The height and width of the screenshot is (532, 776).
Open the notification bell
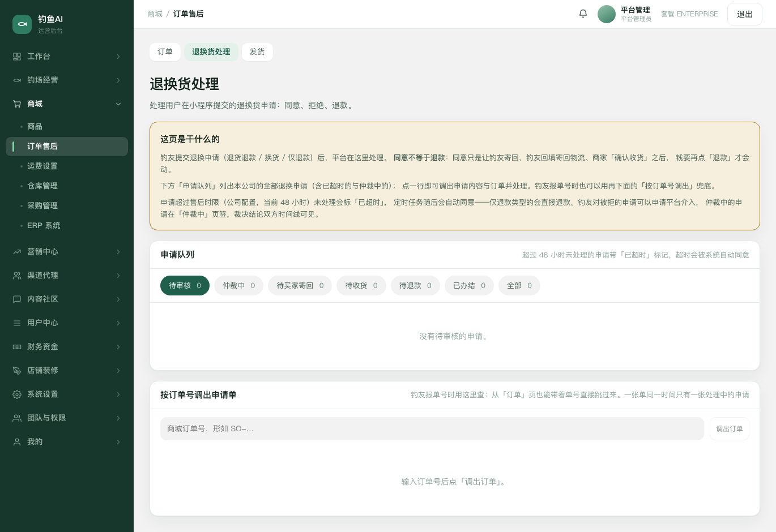583,14
